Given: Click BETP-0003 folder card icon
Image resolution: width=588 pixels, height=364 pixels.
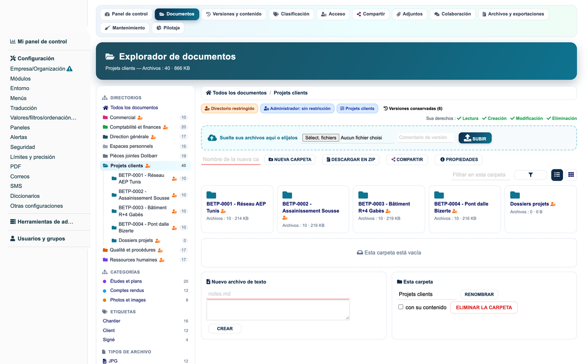Looking at the screenshot, I should point(363,195).
